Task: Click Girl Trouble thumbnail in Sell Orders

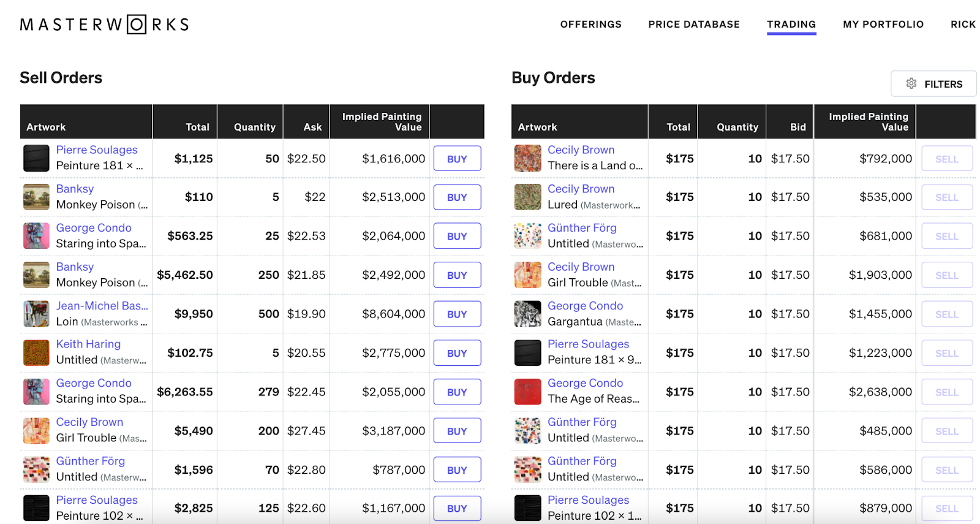Action: (36, 431)
